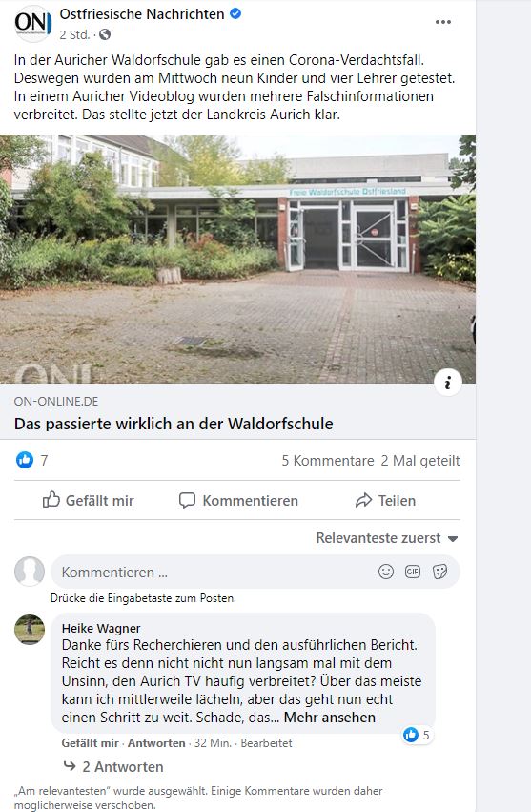The width and height of the screenshot is (531, 812).
Task: Open the sticker picker icon
Action: [439, 572]
